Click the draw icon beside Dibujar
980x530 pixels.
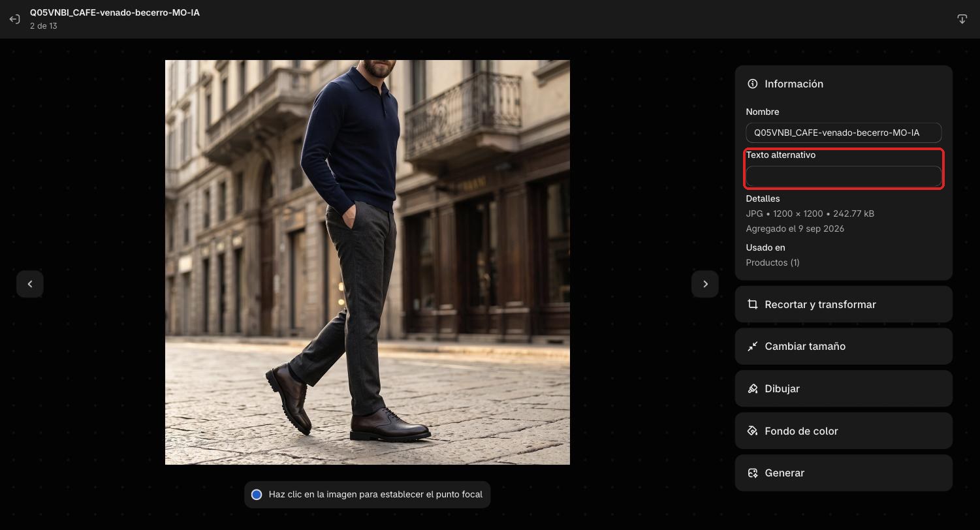[753, 388]
